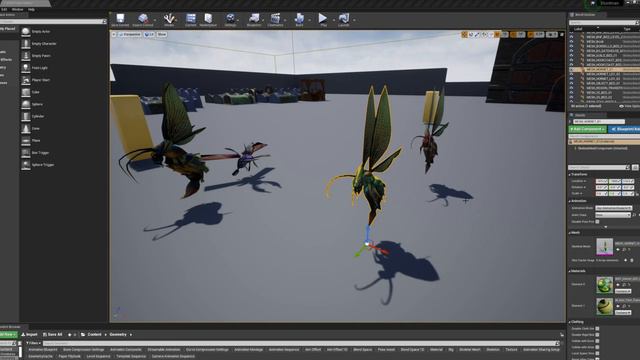Toggle the fifth Clothing section checkbox

(597, 353)
